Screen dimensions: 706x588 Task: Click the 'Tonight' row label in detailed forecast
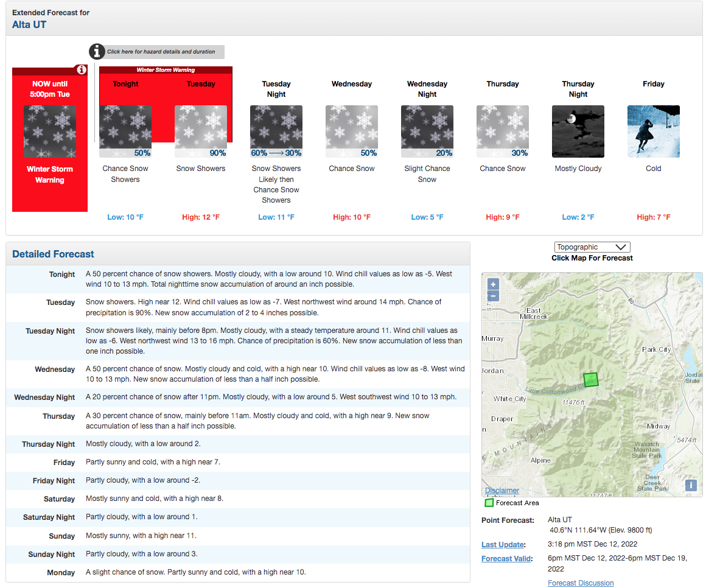[x=62, y=274]
